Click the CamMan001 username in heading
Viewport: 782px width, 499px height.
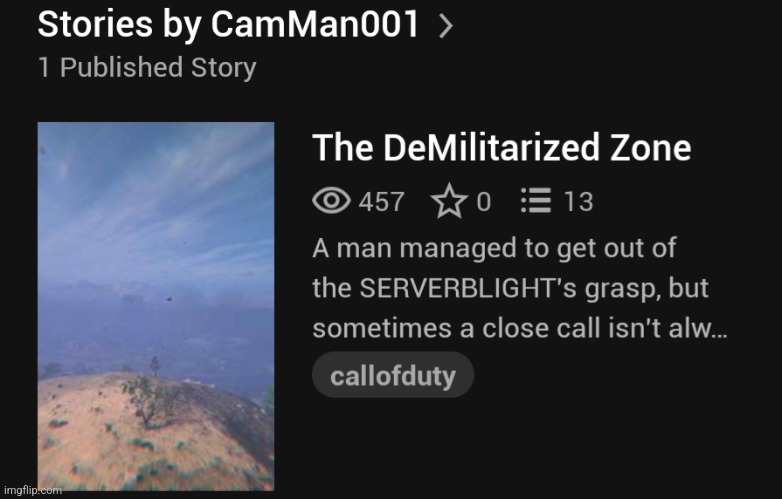pyautogui.click(x=315, y=24)
